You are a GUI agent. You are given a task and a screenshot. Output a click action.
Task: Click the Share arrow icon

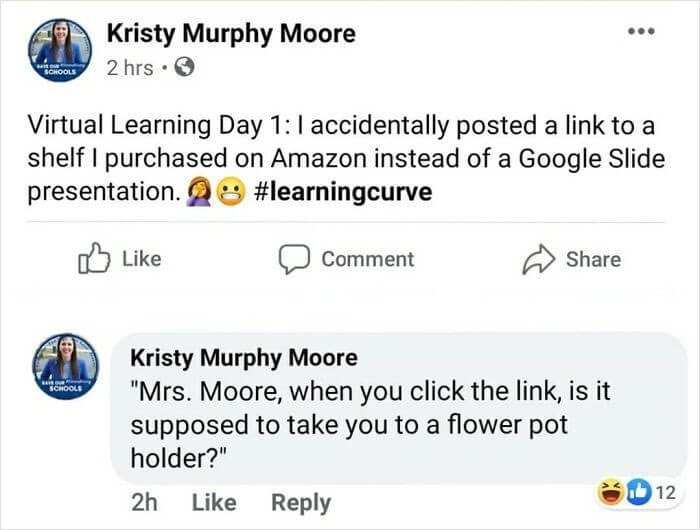click(x=539, y=259)
